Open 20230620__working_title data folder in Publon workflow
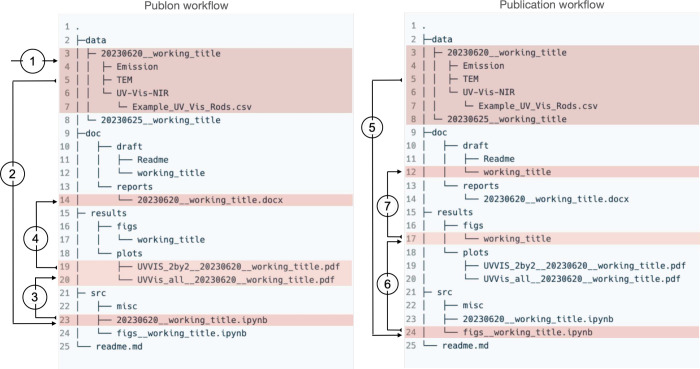This screenshot has width=700, height=369. pyautogui.click(x=161, y=54)
